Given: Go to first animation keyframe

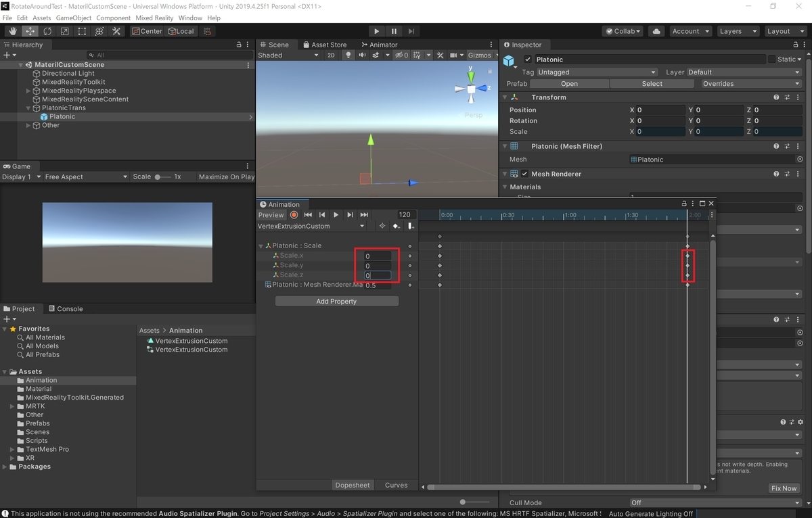Looking at the screenshot, I should point(308,214).
